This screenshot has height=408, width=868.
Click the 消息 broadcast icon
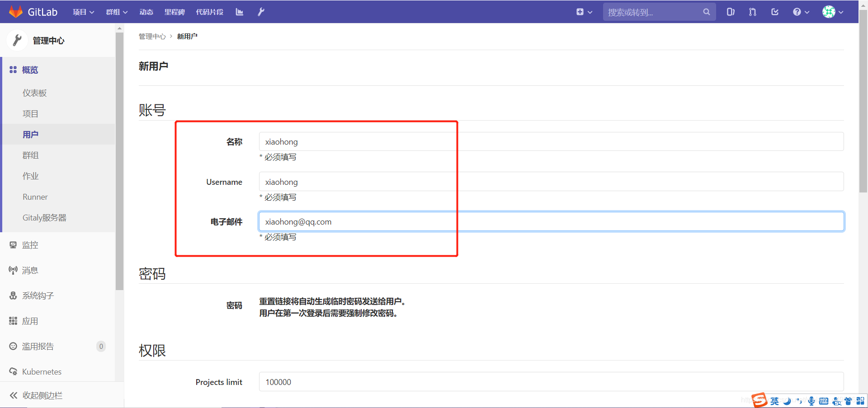13,270
